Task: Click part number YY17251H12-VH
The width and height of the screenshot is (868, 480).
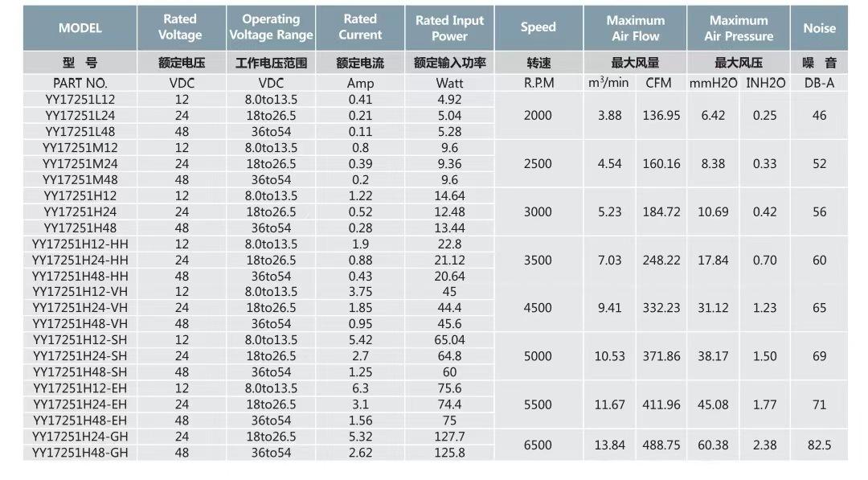Action: (80, 292)
